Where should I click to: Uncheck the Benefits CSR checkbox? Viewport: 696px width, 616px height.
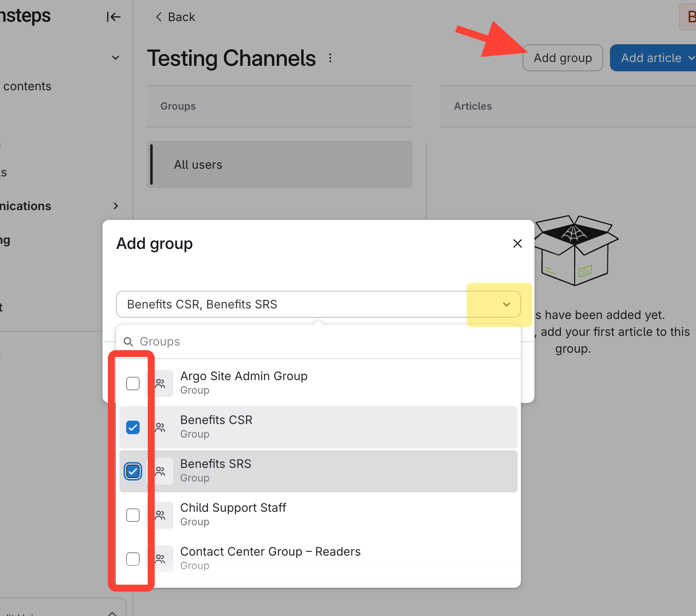coord(133,427)
